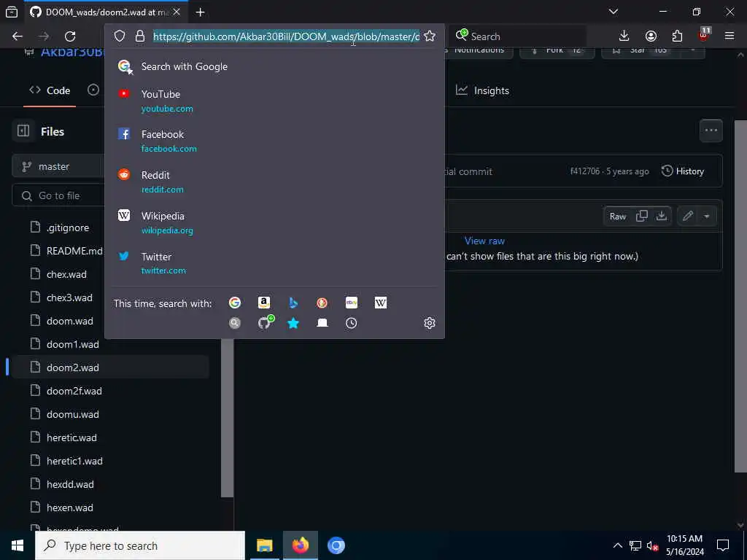747x560 pixels.
Task: Open extensions puzzle icon
Action: tap(677, 36)
